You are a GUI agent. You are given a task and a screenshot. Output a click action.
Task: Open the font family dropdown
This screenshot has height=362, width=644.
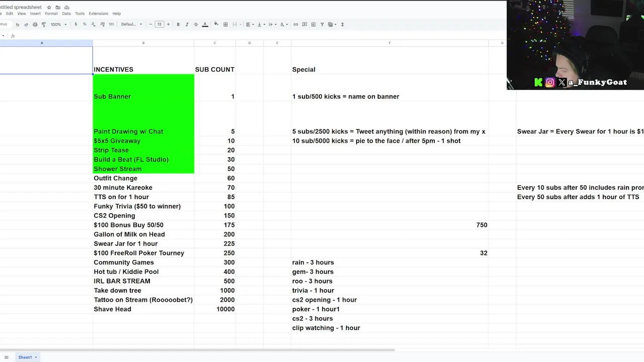(x=131, y=24)
